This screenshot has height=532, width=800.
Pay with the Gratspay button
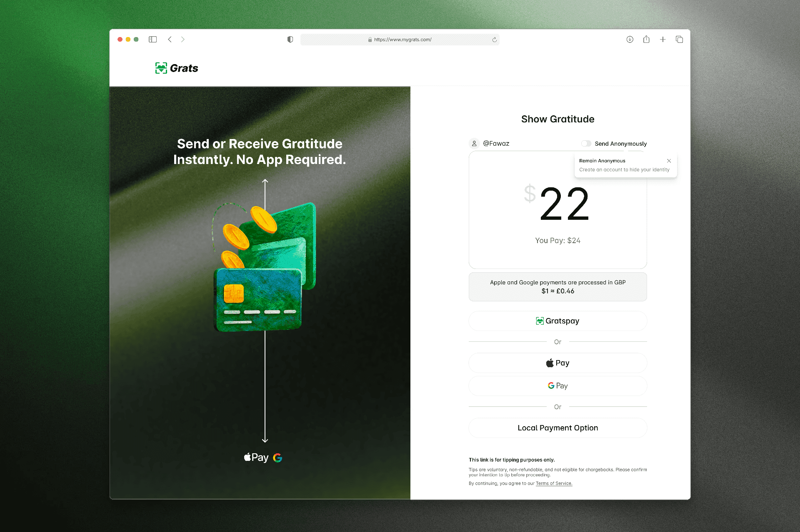[557, 321]
